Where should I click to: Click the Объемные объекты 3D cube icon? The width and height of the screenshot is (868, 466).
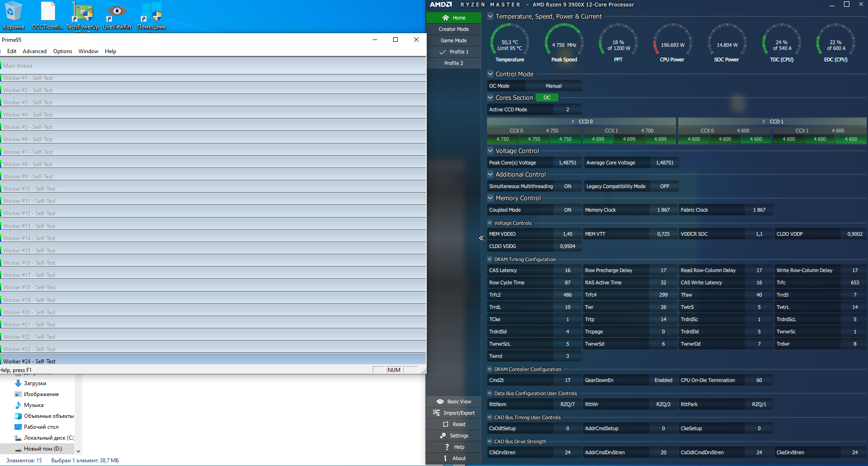(x=18, y=416)
